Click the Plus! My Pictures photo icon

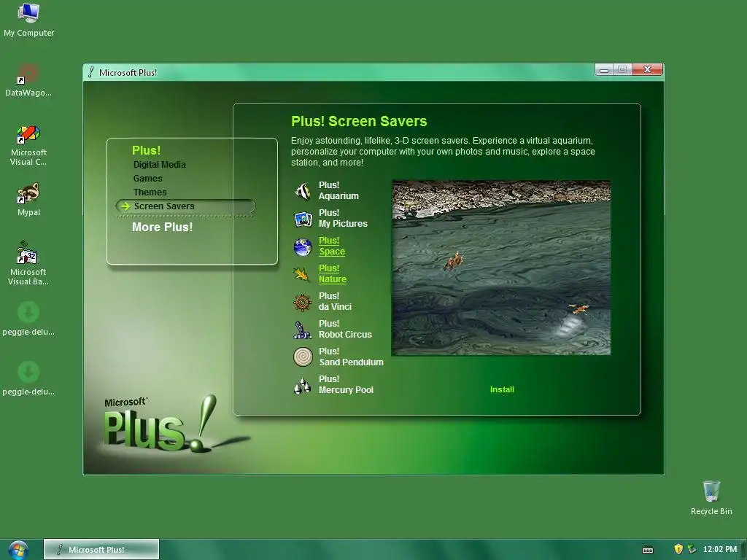(x=303, y=219)
